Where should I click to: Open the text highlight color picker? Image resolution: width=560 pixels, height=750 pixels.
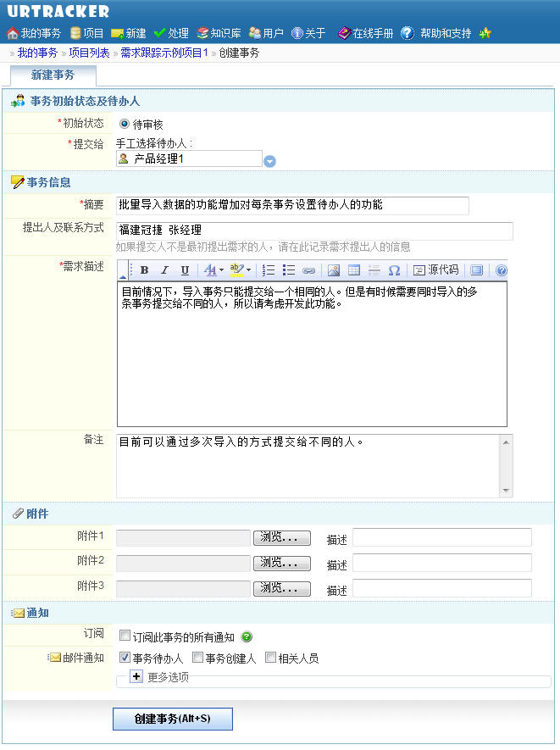click(x=240, y=270)
